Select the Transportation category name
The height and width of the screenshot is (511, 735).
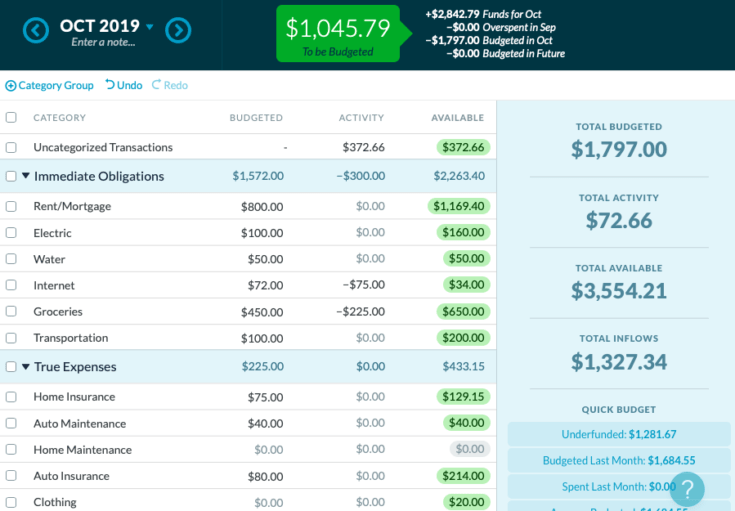click(70, 338)
